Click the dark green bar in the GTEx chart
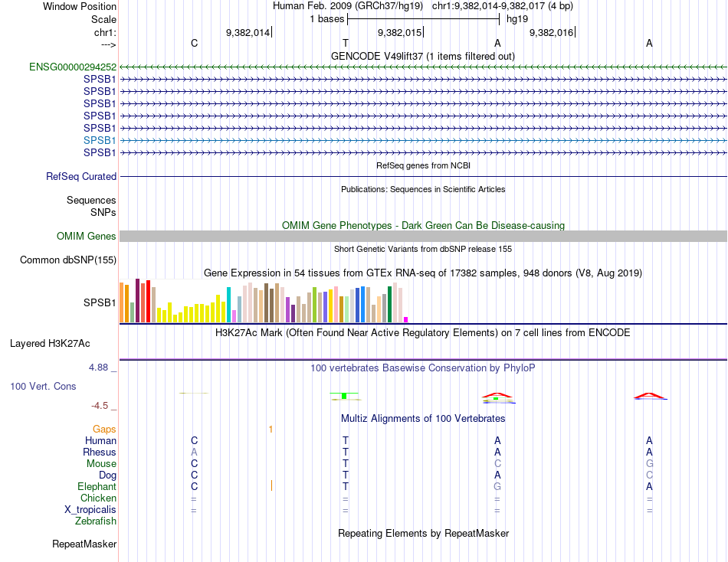The width and height of the screenshot is (728, 562). pyautogui.click(x=389, y=305)
